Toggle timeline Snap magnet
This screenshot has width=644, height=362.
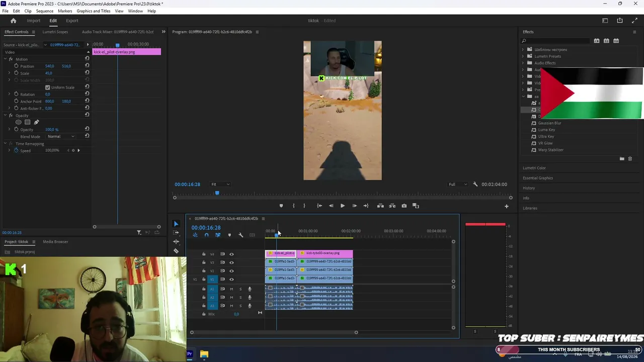pyautogui.click(x=206, y=235)
